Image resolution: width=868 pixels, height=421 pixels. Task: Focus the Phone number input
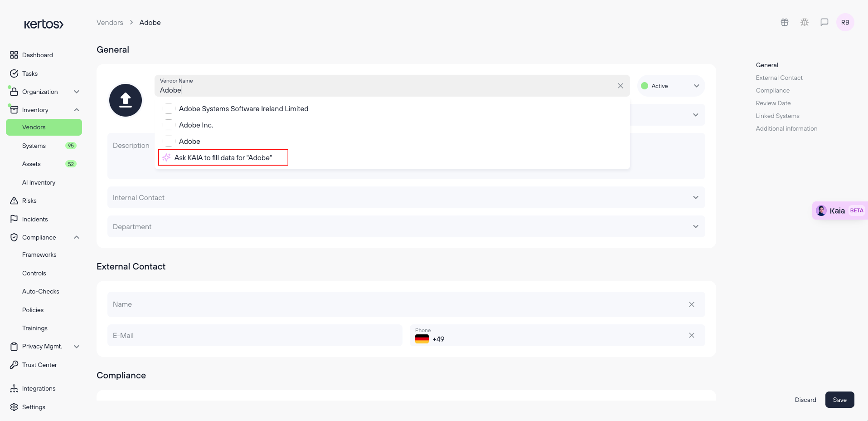coord(558,335)
